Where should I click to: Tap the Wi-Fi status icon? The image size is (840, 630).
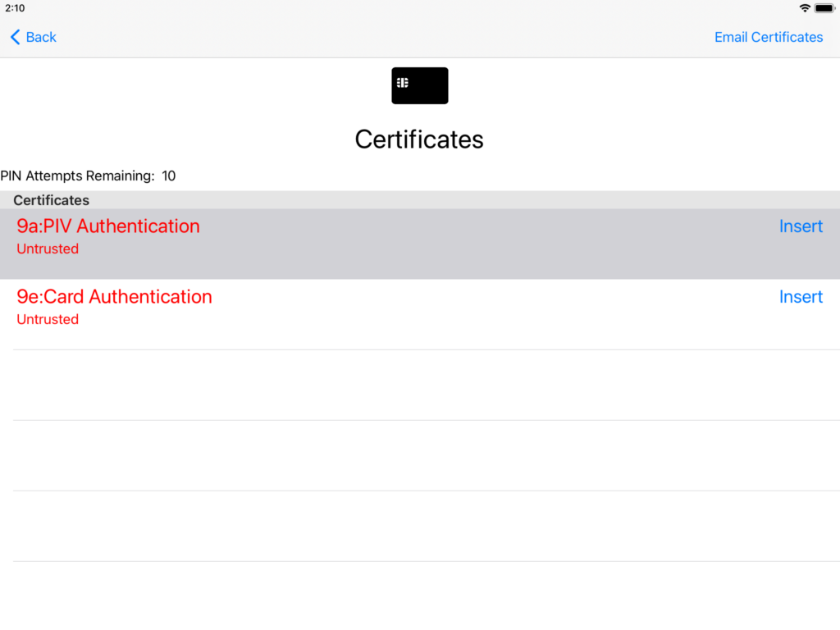click(804, 8)
